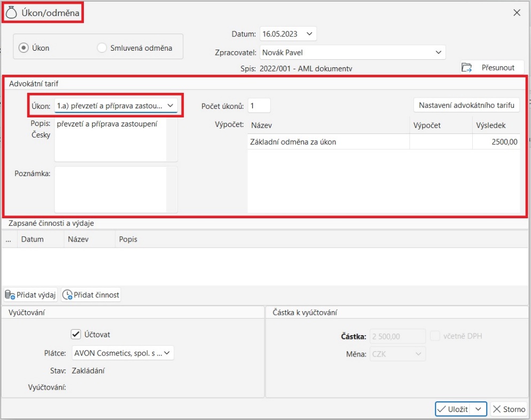
Task: Click the Přidat výdaj coins icon
Action: point(10,295)
